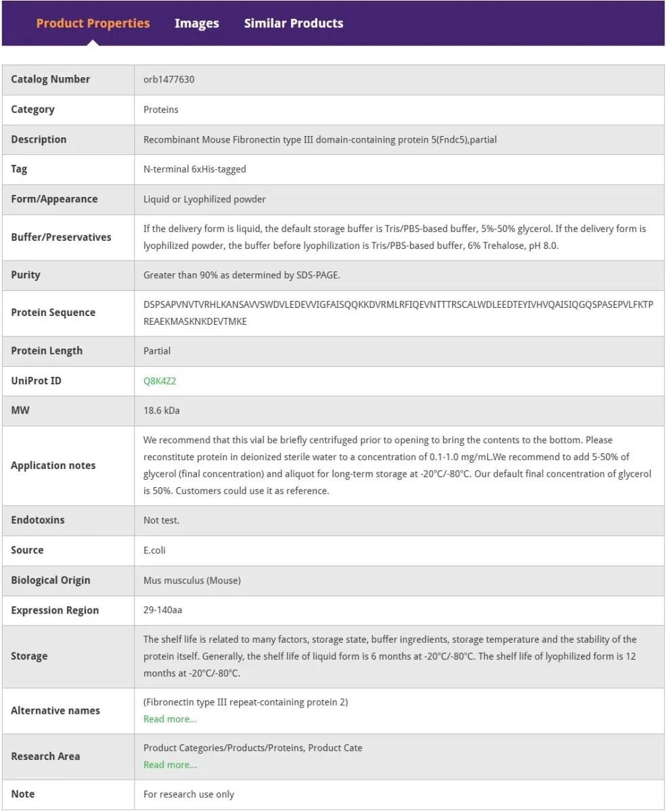
Task: Click the Description value text
Action: pyautogui.click(x=321, y=139)
